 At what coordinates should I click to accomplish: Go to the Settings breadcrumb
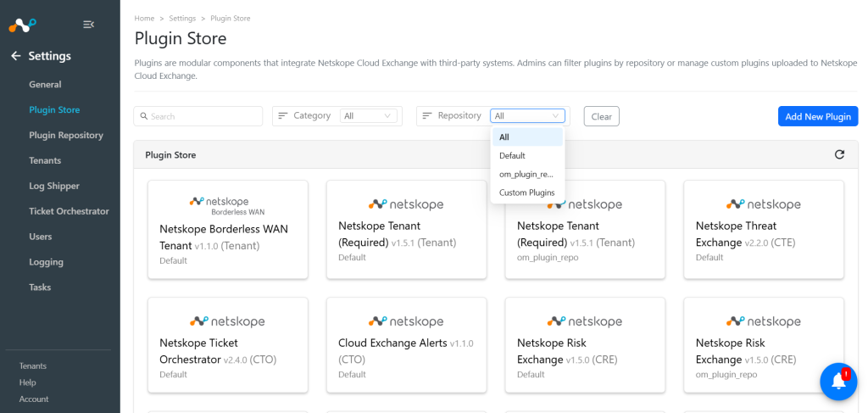click(182, 19)
